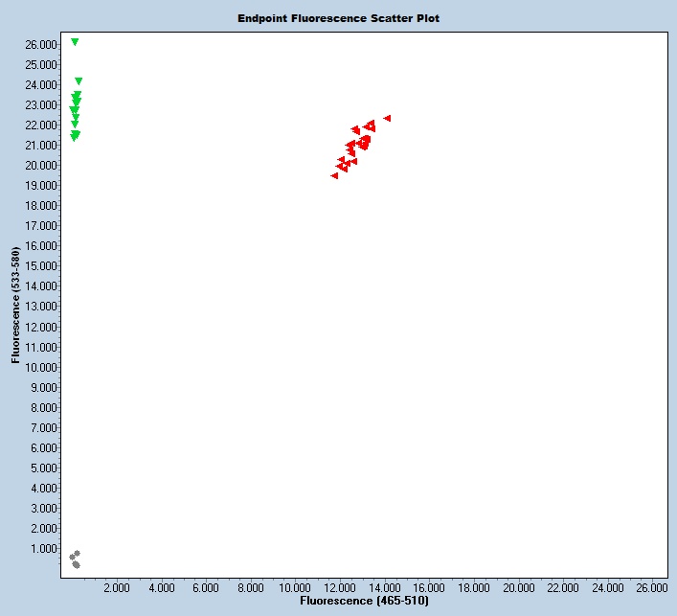Click the topmost green triangle data point
The image size is (677, 616).
pyautogui.click(x=75, y=42)
